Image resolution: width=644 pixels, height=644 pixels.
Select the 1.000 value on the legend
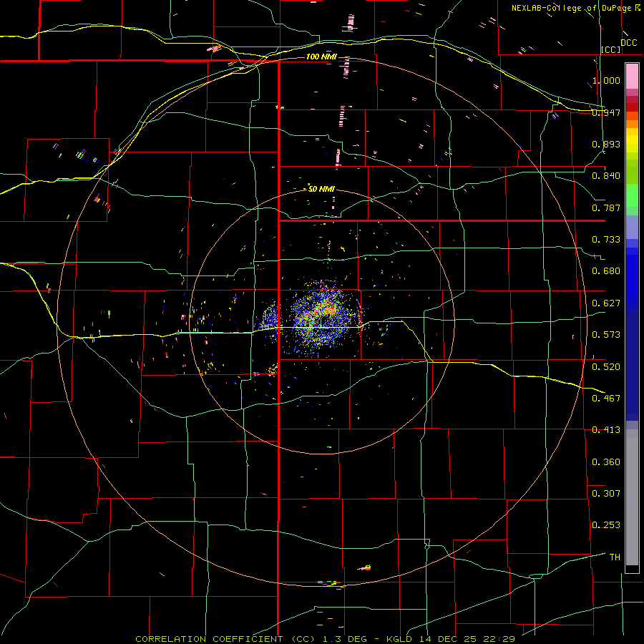(x=606, y=80)
